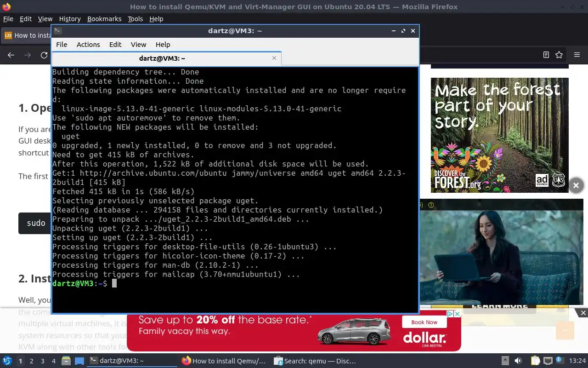Open terminal Edit menu

(x=115, y=44)
